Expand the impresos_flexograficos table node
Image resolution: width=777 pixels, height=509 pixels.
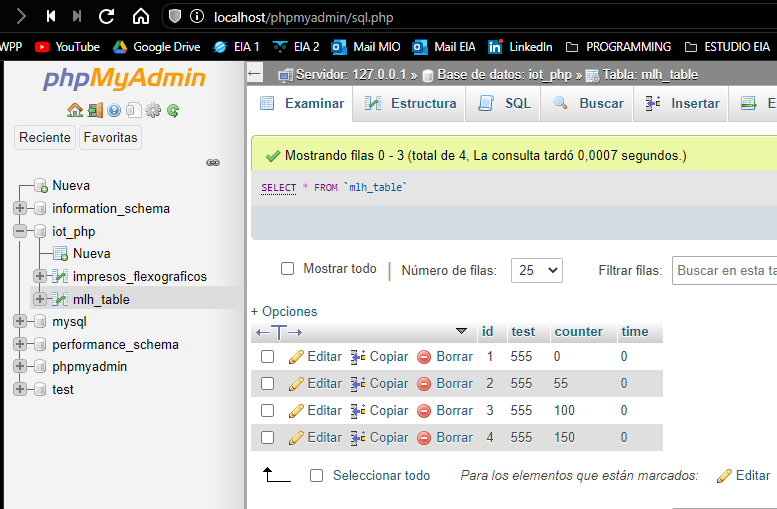coord(40,276)
